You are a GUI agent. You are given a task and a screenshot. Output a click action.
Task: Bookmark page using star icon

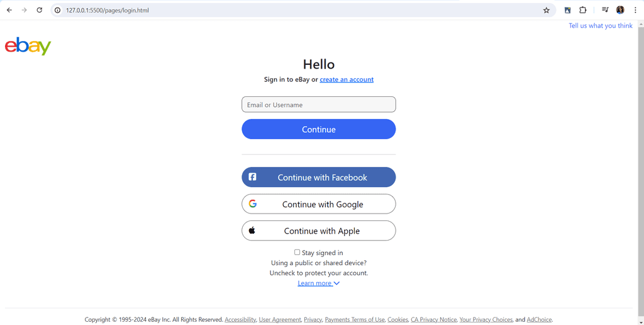coord(547,10)
